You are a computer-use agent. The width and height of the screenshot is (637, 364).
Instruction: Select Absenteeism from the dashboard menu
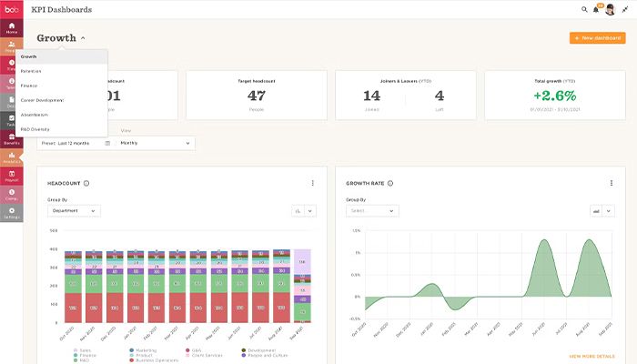coord(35,115)
